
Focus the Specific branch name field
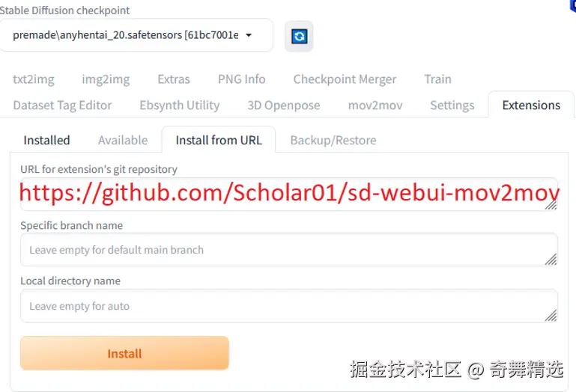click(289, 250)
